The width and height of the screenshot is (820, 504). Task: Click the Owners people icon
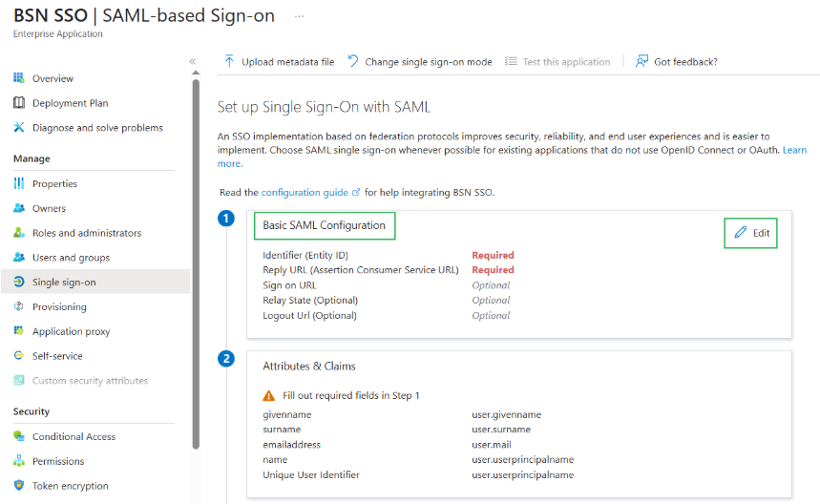pyautogui.click(x=19, y=207)
